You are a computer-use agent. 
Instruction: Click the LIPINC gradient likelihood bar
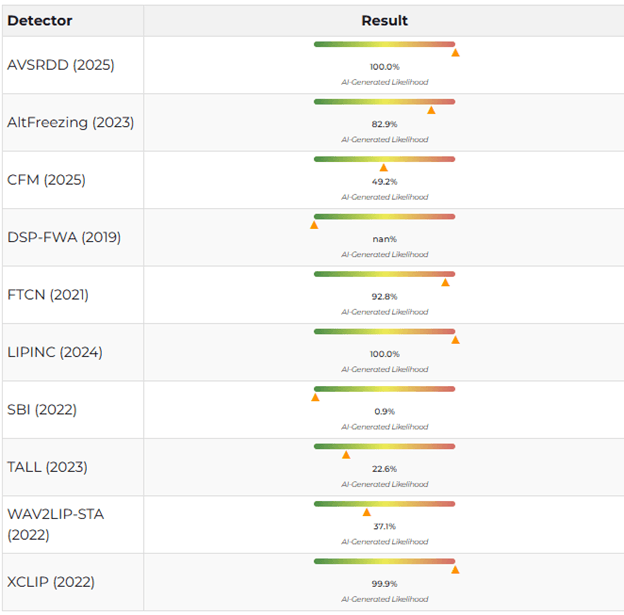[x=384, y=331]
